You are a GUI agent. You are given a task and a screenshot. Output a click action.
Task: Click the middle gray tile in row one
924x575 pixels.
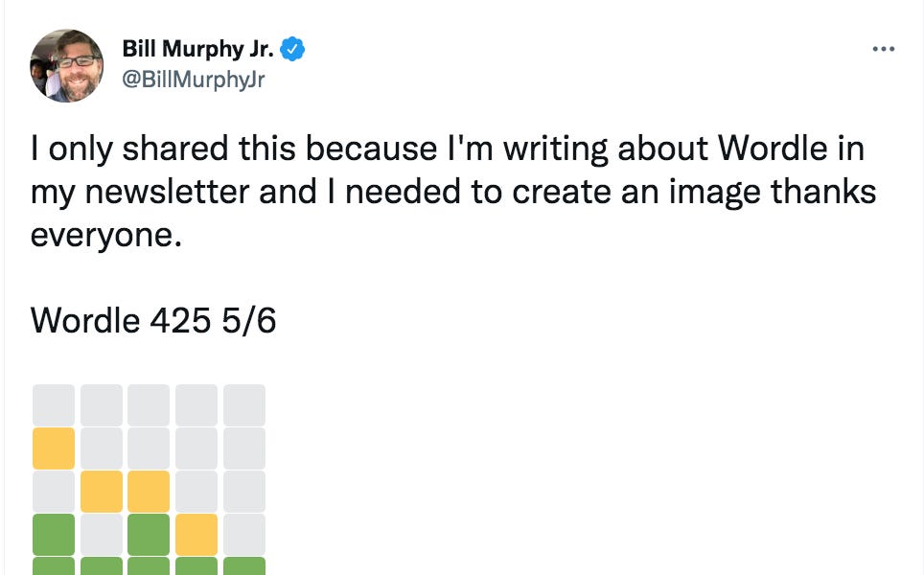[x=149, y=403]
